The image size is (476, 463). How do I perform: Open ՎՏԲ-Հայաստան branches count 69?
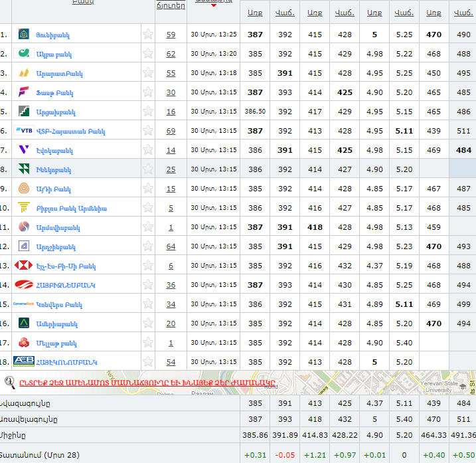click(x=171, y=131)
